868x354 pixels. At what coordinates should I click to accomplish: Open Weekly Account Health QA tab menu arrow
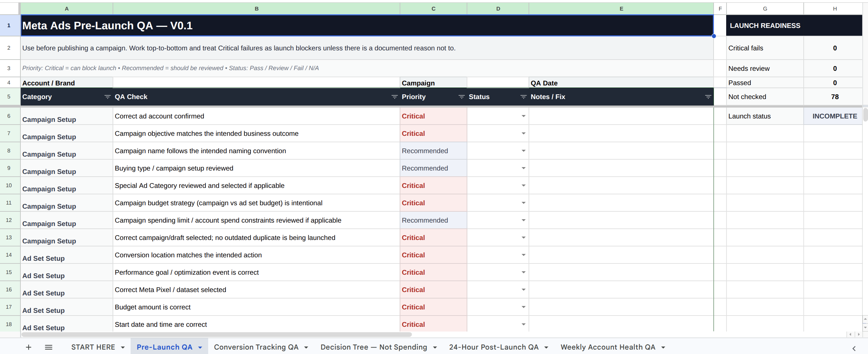coord(663,348)
